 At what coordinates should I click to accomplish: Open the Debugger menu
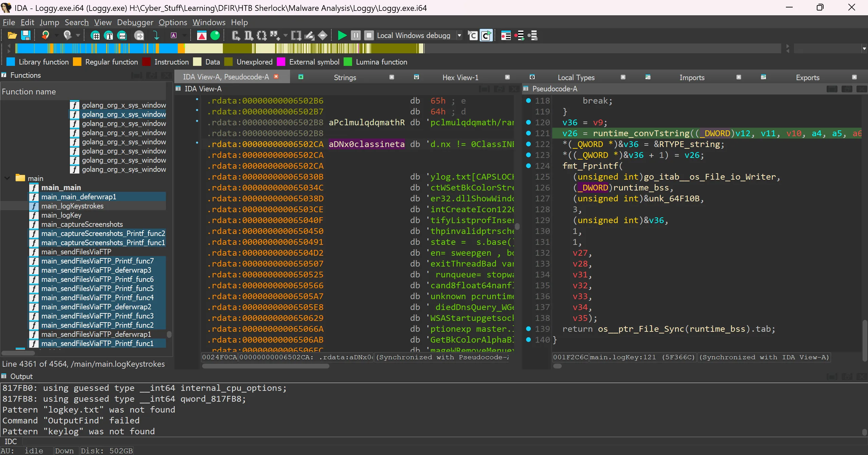click(135, 22)
